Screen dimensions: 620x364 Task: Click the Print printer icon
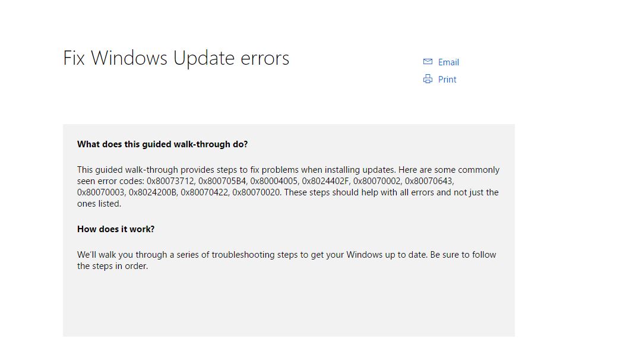click(428, 79)
